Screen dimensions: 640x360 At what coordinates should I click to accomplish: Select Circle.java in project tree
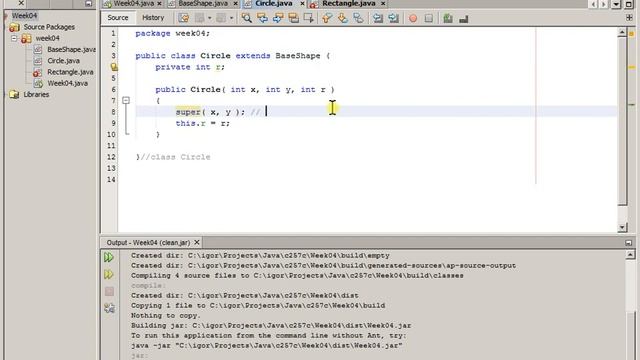[63, 61]
